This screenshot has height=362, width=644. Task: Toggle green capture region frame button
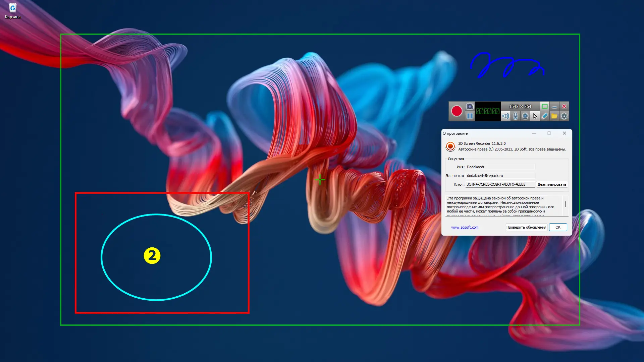(545, 106)
